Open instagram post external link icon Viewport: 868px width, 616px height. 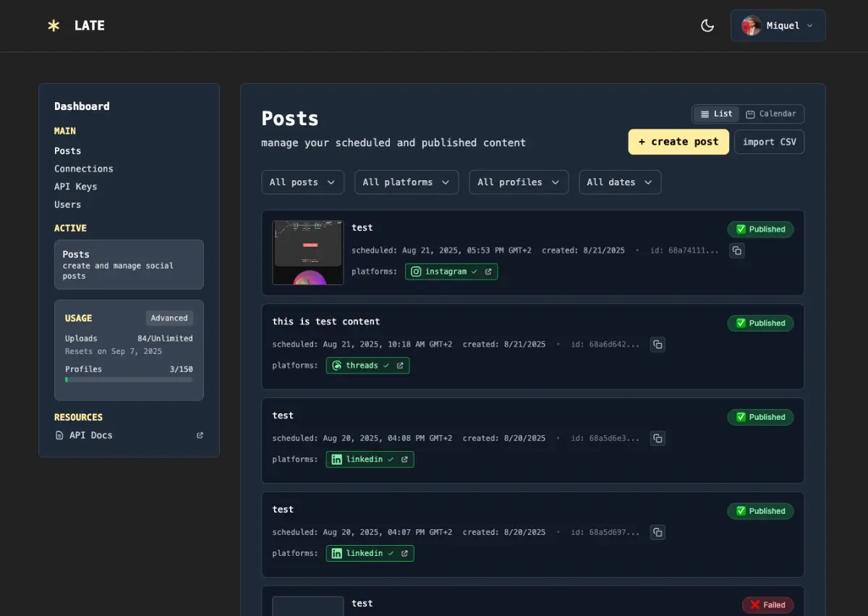(488, 271)
